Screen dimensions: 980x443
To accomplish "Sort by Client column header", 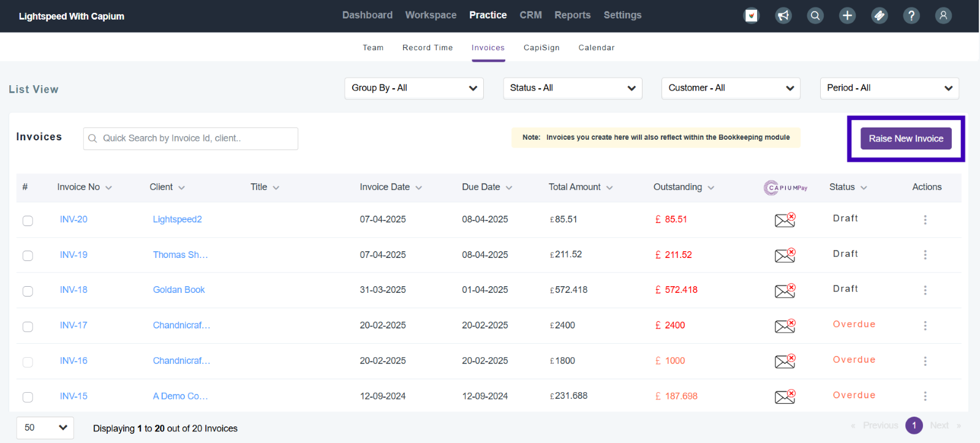I will pyautogui.click(x=167, y=187).
